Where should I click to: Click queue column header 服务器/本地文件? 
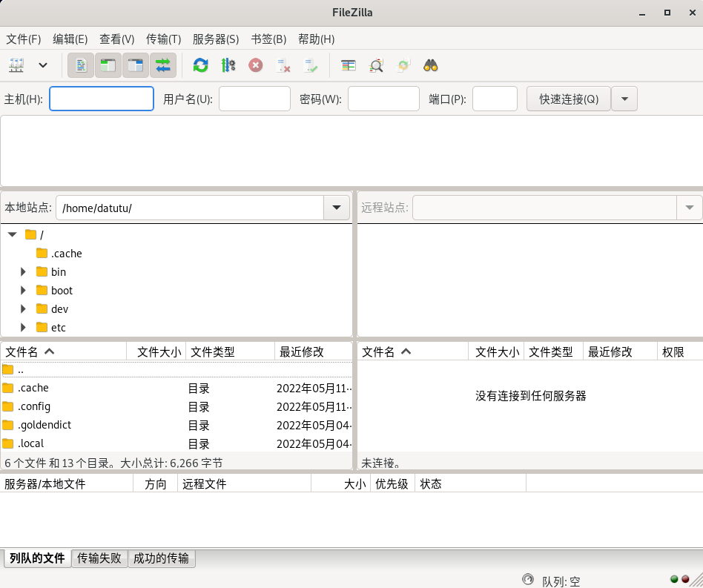(x=67, y=483)
